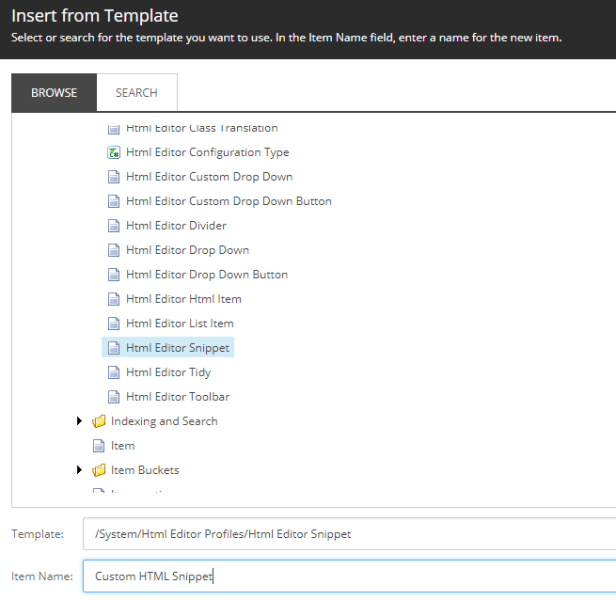Select Html Editor List Item template
This screenshot has width=616, height=600.
(180, 323)
